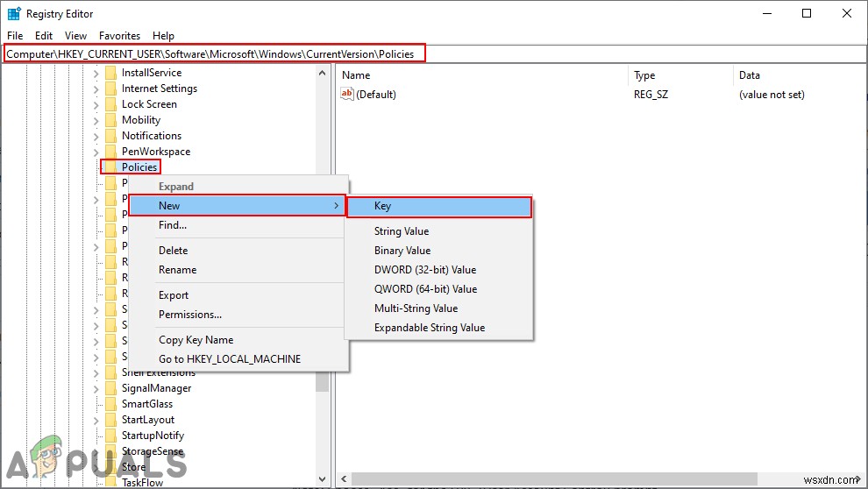The image size is (868, 489).
Task: Click the SmartGlass folder icon
Action: pos(110,404)
